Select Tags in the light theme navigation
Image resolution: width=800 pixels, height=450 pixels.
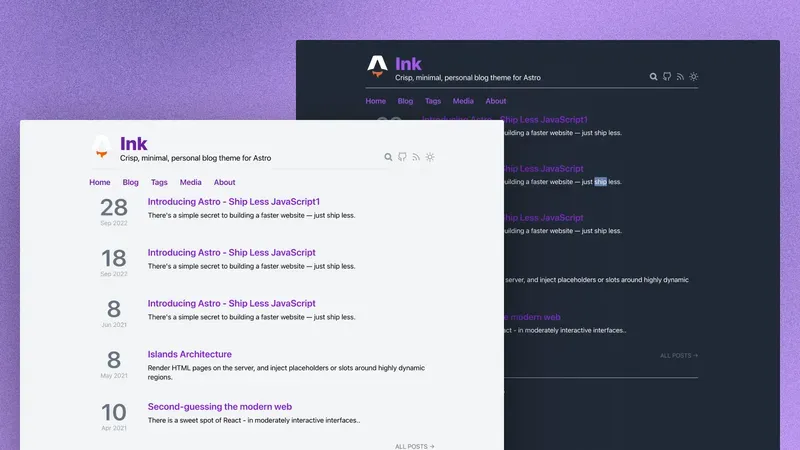[x=159, y=182]
